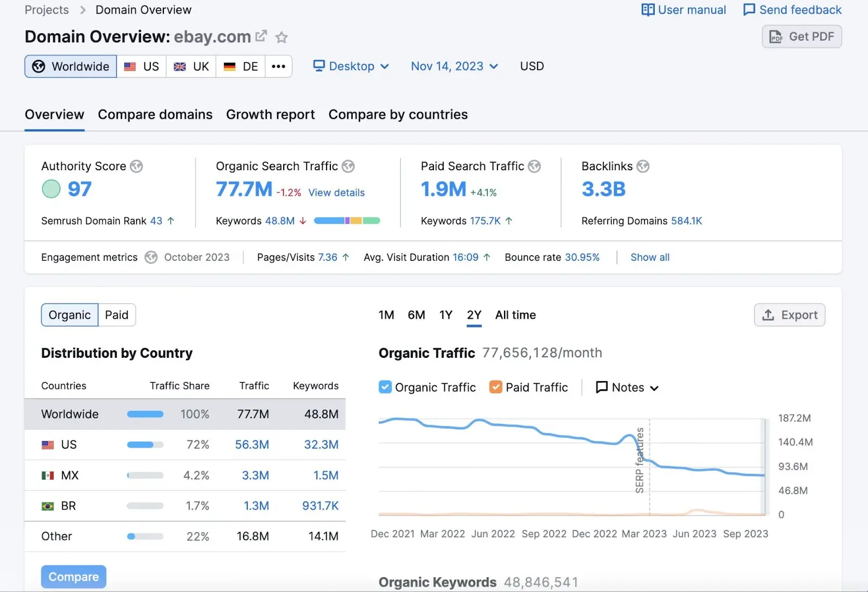Click the SERP features marker on chart
The image size is (868, 592).
[640, 461]
